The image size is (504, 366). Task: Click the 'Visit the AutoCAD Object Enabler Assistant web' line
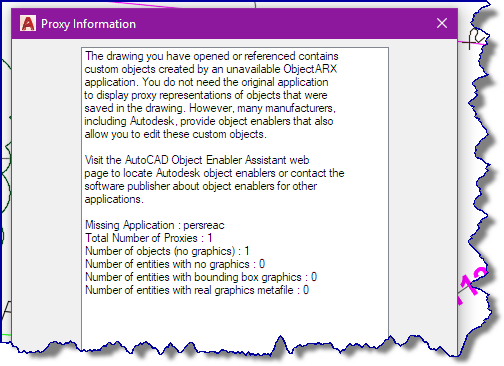point(197,160)
